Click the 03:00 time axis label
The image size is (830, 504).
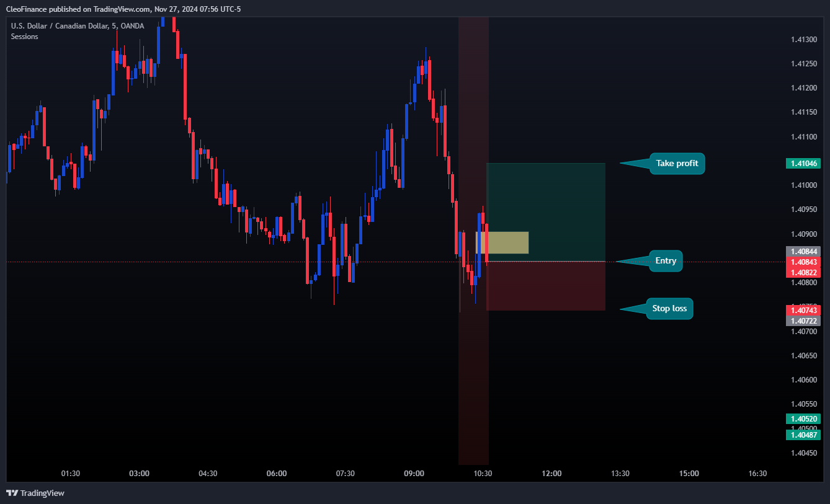click(x=139, y=474)
